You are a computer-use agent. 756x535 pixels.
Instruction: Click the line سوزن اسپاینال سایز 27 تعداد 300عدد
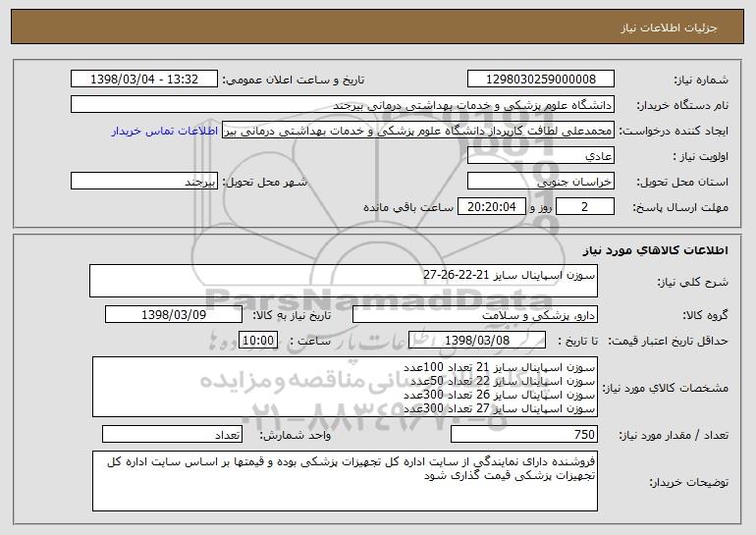point(499,408)
